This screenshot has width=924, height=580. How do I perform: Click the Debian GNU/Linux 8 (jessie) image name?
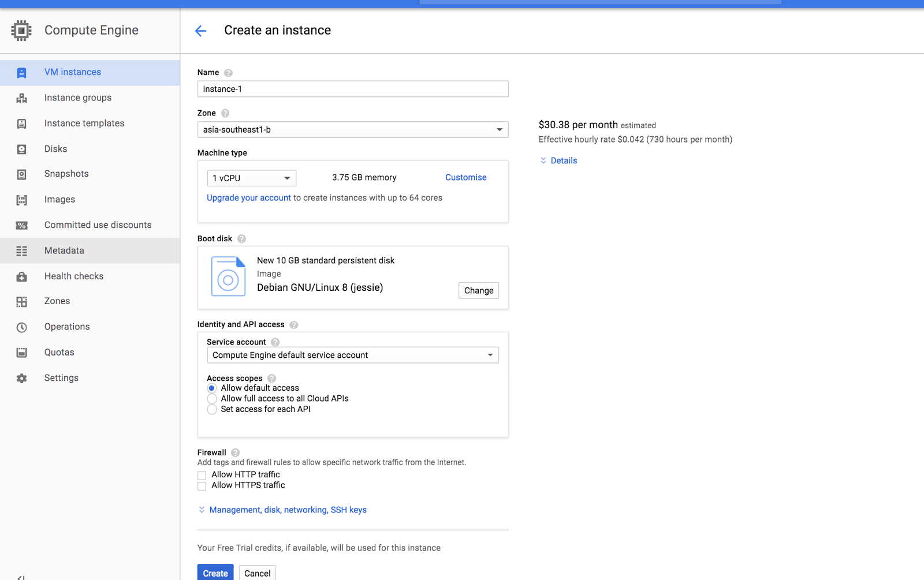[x=320, y=288]
